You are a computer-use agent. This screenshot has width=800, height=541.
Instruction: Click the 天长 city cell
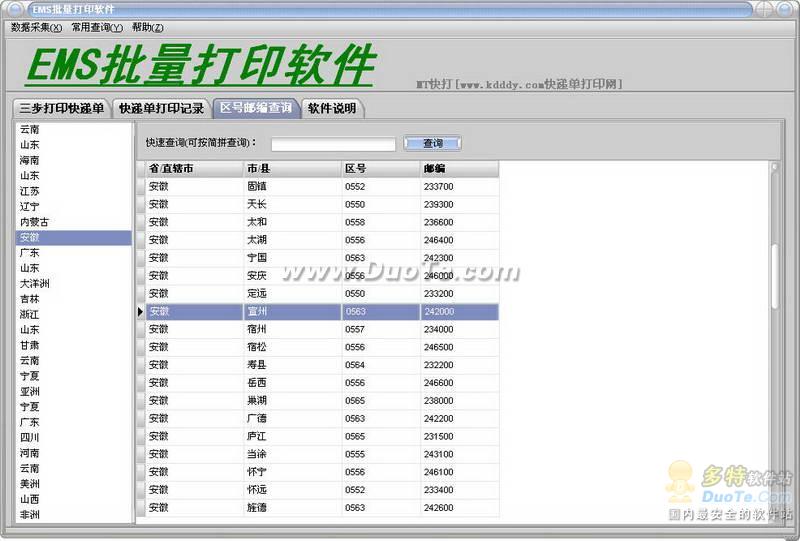click(x=292, y=204)
